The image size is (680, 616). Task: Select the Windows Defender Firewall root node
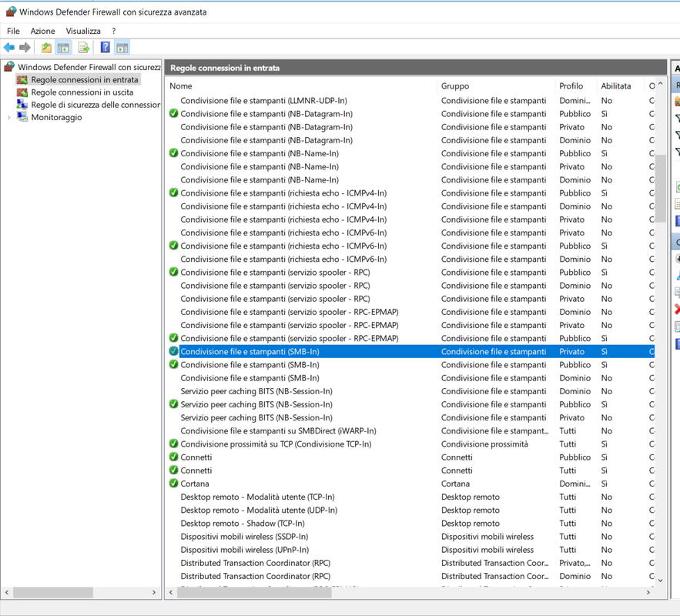pos(89,67)
